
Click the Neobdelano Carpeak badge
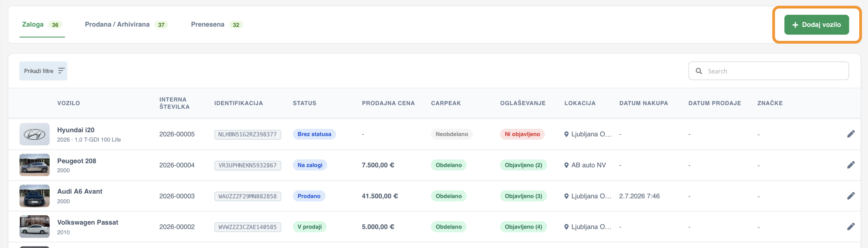(452, 134)
